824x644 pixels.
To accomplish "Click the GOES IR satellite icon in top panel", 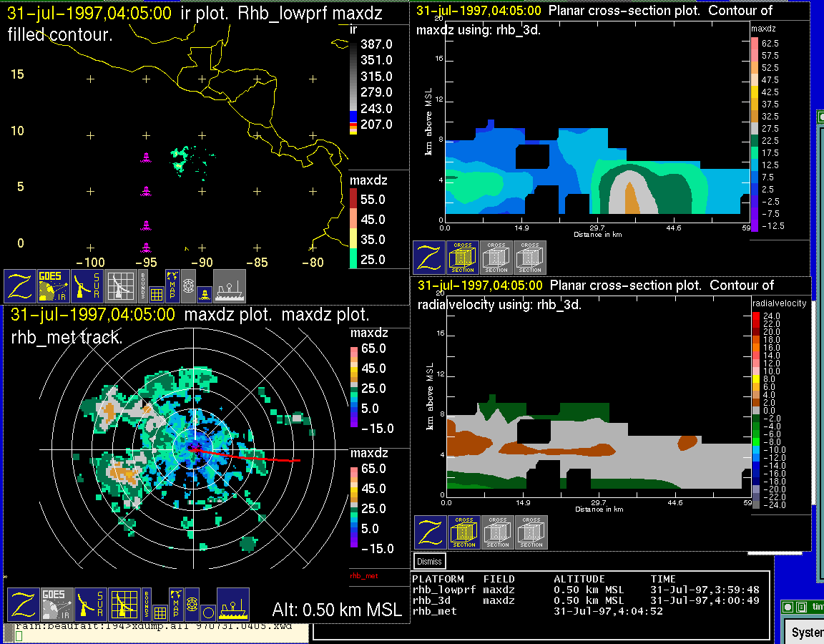I will coord(52,286).
